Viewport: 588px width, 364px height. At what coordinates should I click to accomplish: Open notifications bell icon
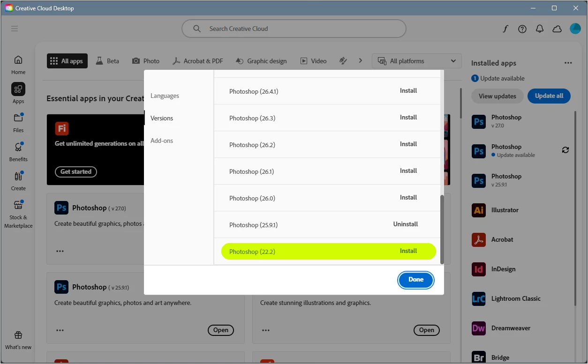(540, 29)
